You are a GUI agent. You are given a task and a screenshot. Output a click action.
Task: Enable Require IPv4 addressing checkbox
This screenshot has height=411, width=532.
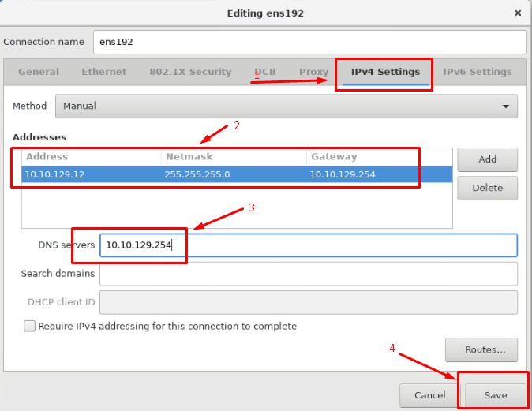(x=30, y=326)
